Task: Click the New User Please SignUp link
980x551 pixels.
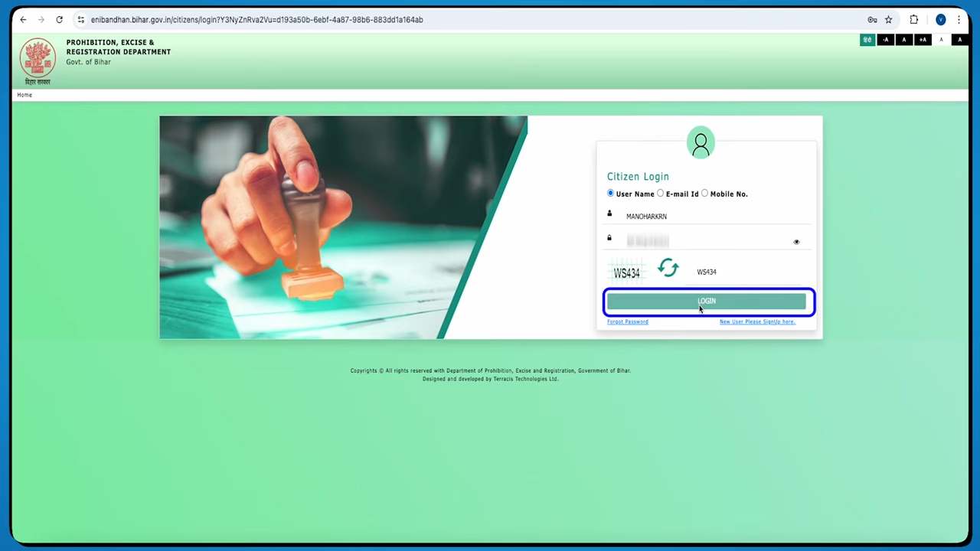Action: [756, 322]
